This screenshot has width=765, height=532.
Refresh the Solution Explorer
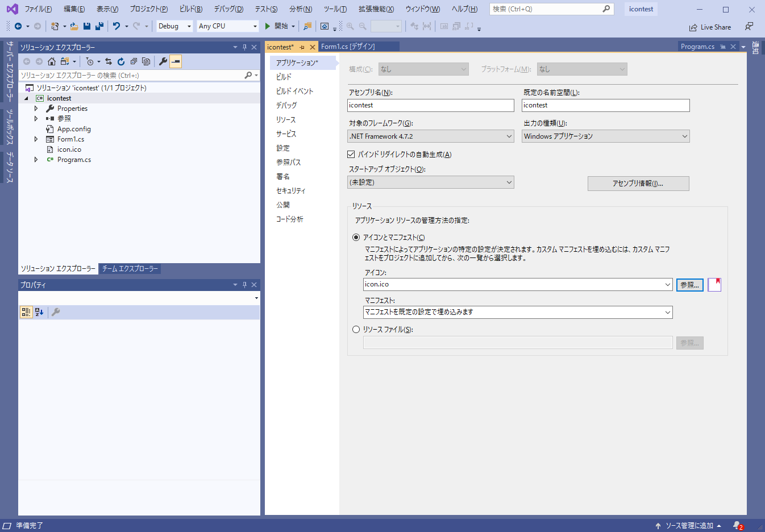pyautogui.click(x=121, y=61)
